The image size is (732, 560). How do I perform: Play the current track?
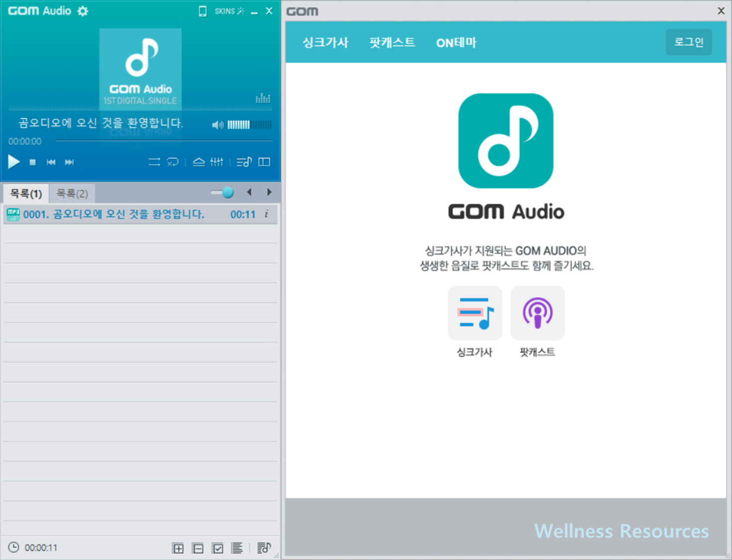14,162
